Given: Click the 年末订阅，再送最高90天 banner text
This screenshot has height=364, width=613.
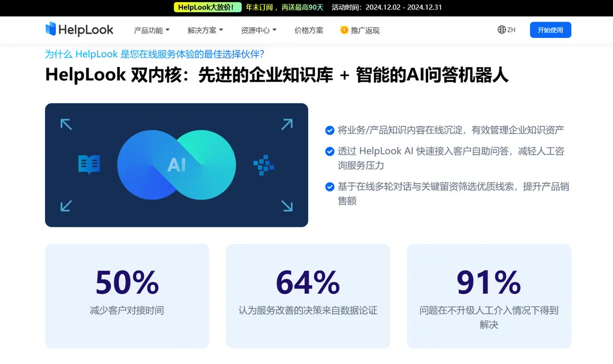Looking at the screenshot, I should (285, 7).
